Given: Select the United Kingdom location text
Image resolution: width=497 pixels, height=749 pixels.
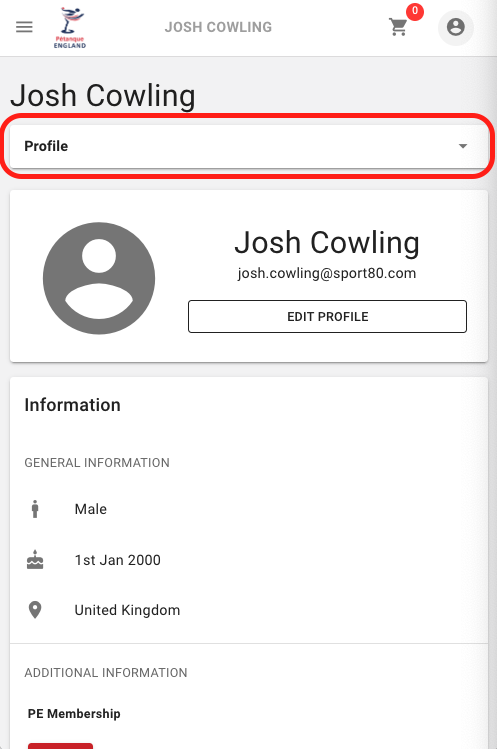Looking at the screenshot, I should (x=127, y=610).
